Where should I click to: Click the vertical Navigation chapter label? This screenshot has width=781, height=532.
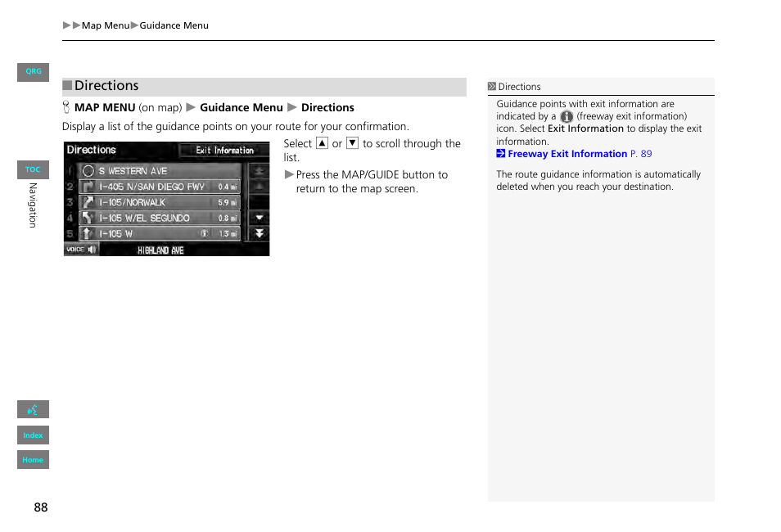pos(33,205)
